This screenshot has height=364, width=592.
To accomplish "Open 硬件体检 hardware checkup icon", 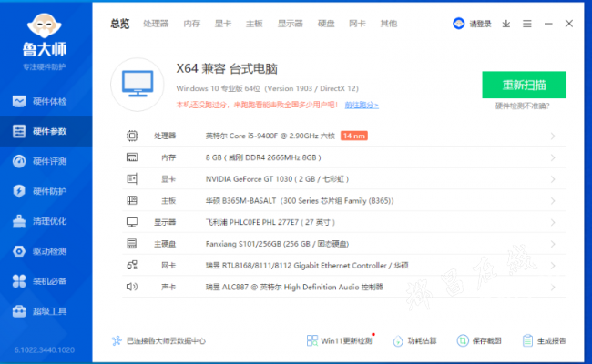I will tap(19, 101).
